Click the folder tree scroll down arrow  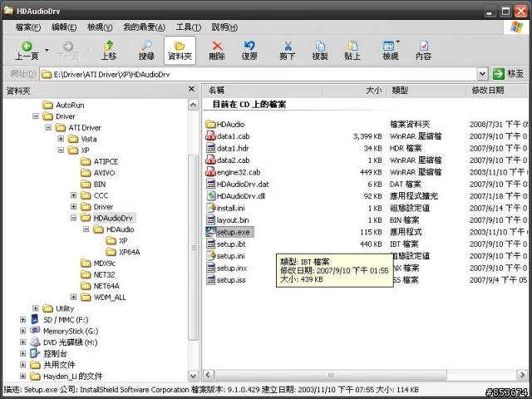coord(193,376)
